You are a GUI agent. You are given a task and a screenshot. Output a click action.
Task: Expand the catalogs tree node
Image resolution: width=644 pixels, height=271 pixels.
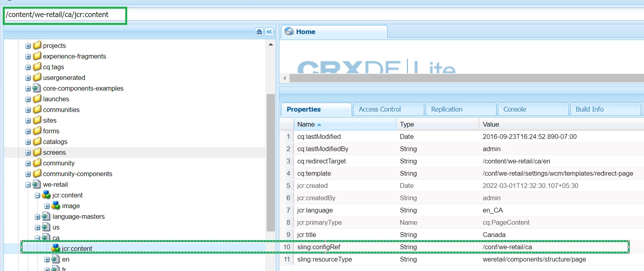28,142
